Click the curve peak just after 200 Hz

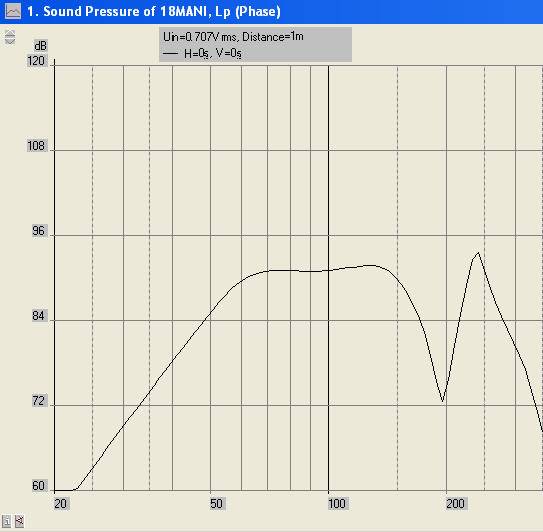478,253
